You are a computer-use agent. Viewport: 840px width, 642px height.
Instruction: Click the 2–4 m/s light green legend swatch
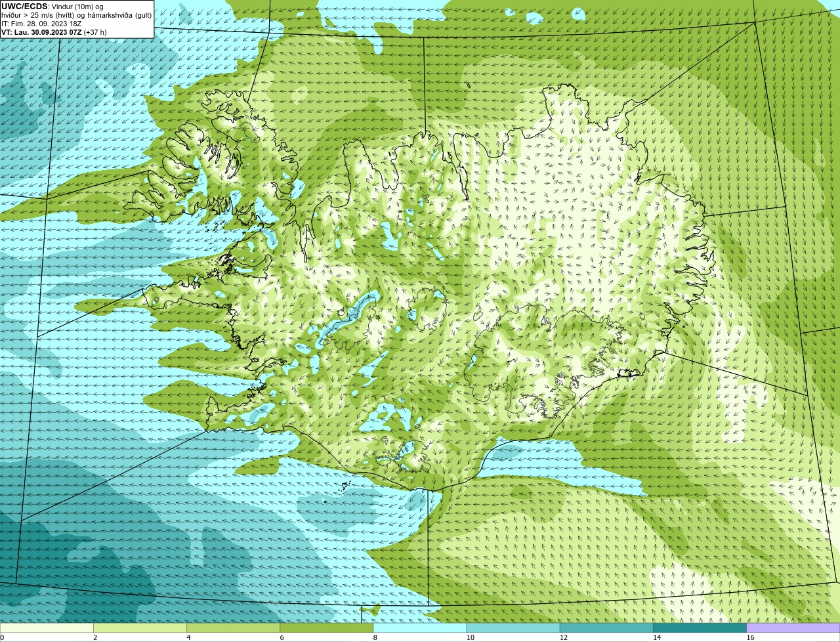[140, 628]
